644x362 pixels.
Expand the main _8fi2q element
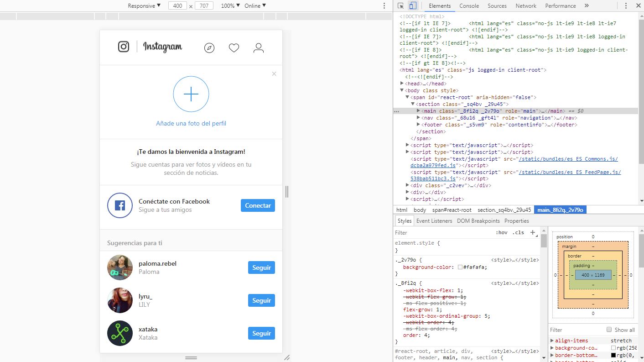coord(418,111)
